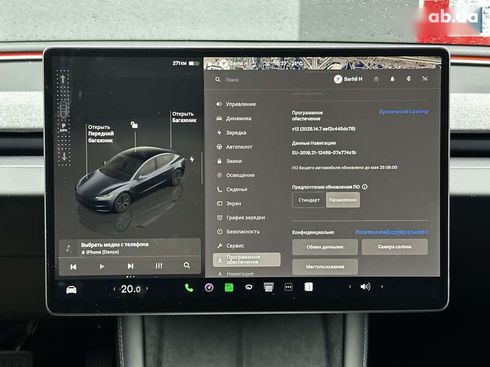490x367 pixels.
Task: Tap the charge port lightning icon by the car
Action: (192, 160)
